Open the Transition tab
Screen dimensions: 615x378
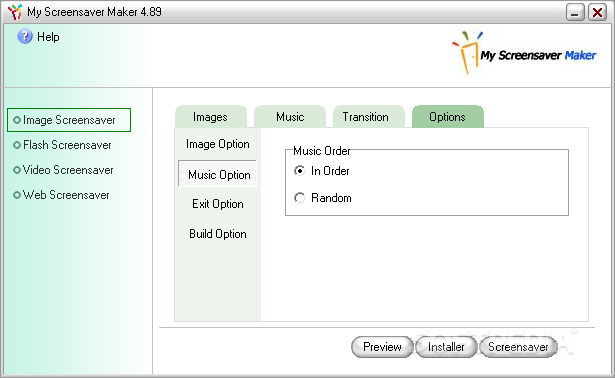click(369, 116)
